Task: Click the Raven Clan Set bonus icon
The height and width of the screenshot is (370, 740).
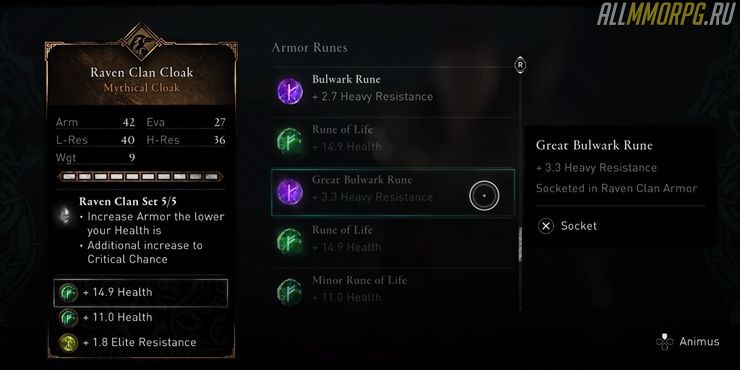Action: coord(64,216)
